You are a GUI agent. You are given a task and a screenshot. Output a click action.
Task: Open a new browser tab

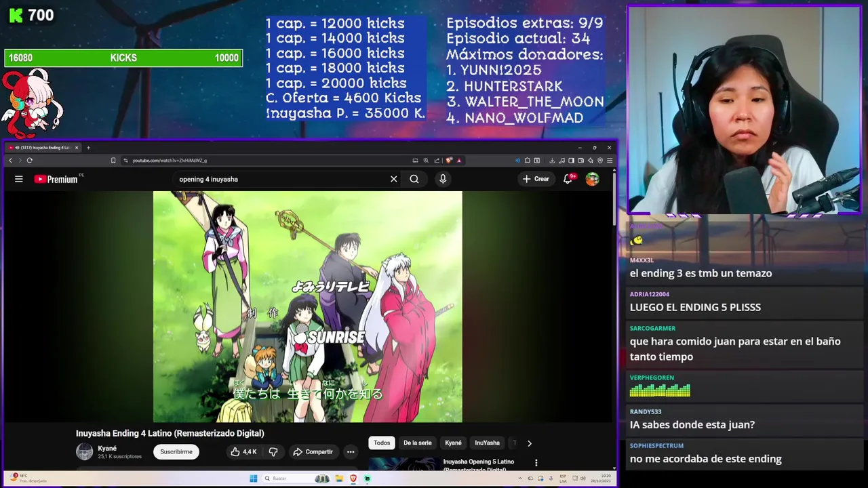tap(88, 147)
